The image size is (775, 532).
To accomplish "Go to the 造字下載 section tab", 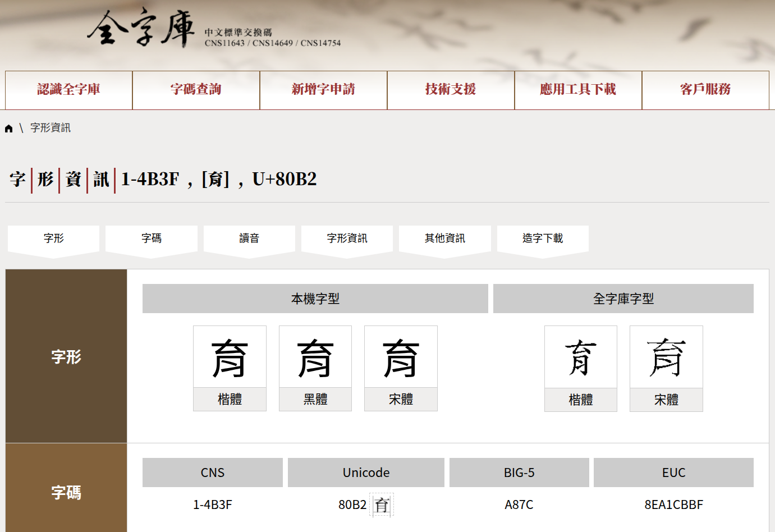I will 543,239.
